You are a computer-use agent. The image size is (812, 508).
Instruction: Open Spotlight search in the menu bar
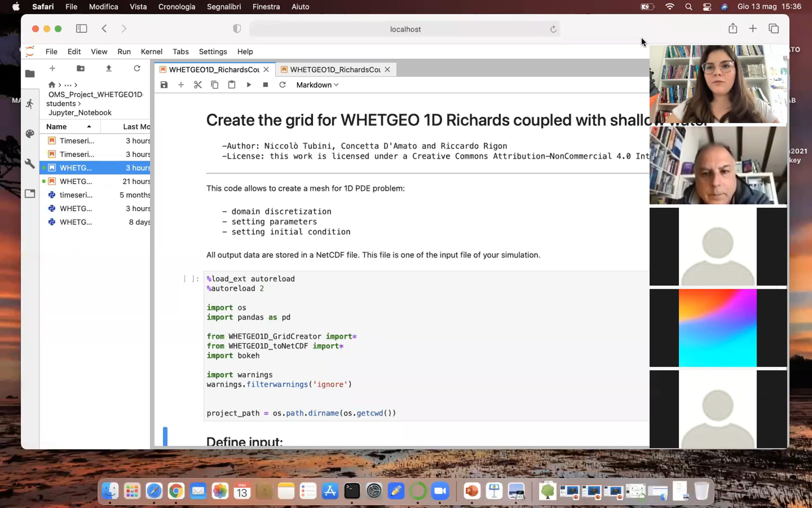point(689,7)
